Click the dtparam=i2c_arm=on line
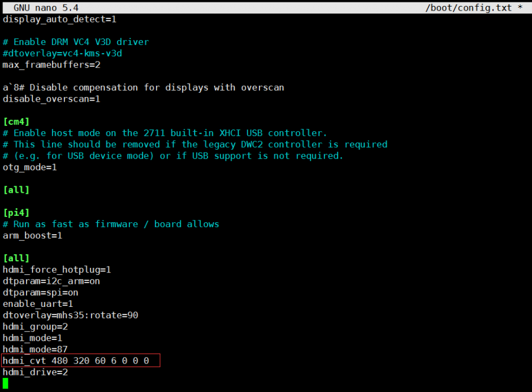Image resolution: width=532 pixels, height=392 pixels. pos(51,281)
